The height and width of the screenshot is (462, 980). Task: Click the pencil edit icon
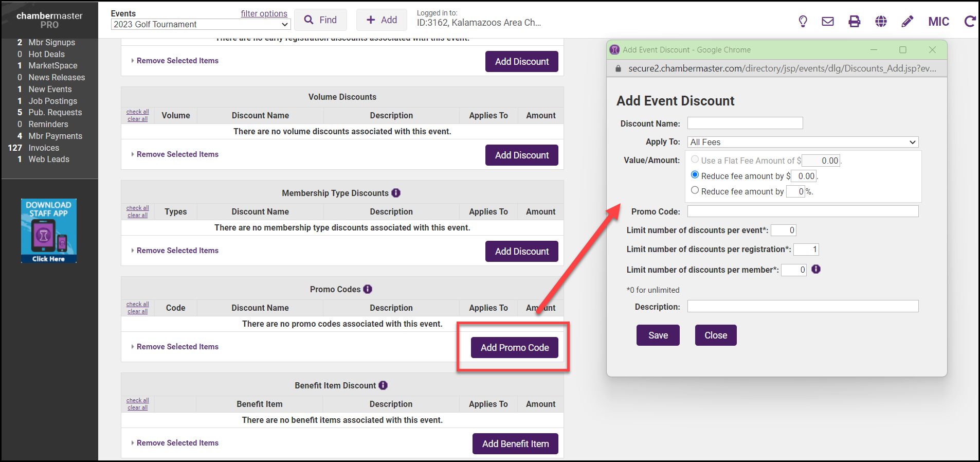click(908, 21)
